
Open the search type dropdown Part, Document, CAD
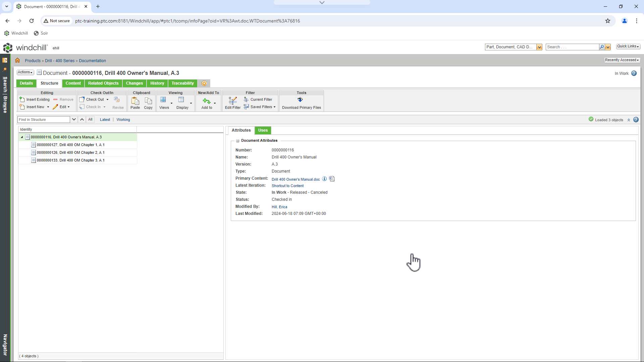click(x=539, y=47)
